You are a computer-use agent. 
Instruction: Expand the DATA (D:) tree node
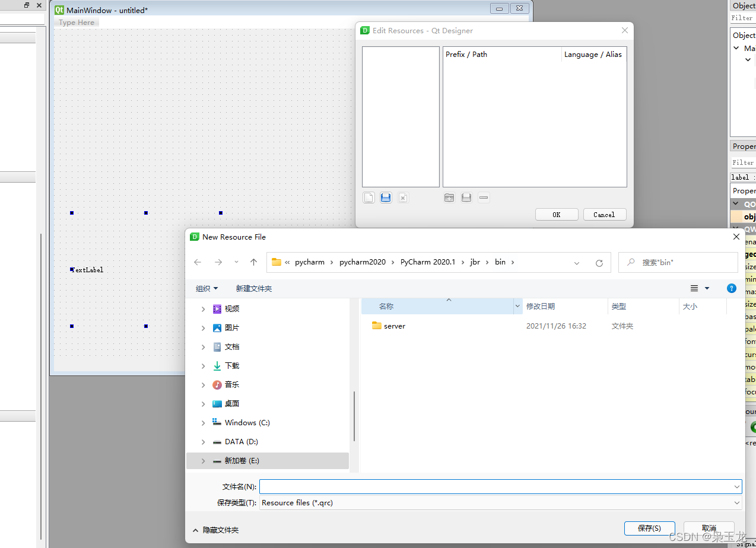pyautogui.click(x=204, y=442)
